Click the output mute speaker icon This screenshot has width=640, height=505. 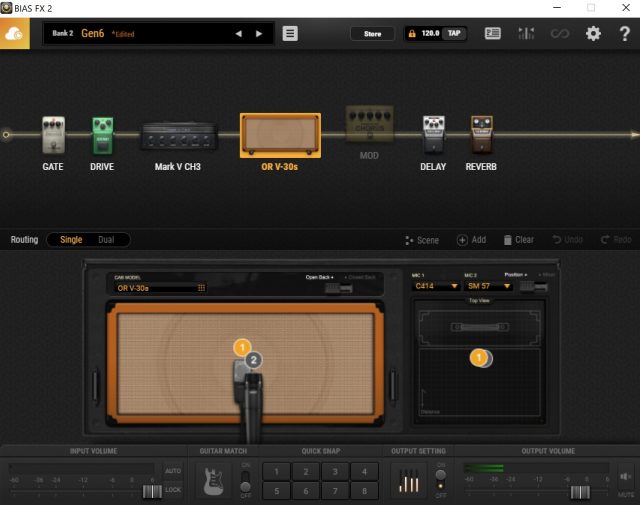pyautogui.click(x=625, y=476)
